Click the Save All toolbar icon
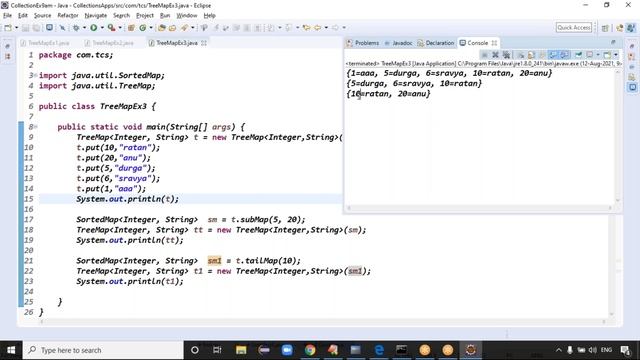 point(37,28)
